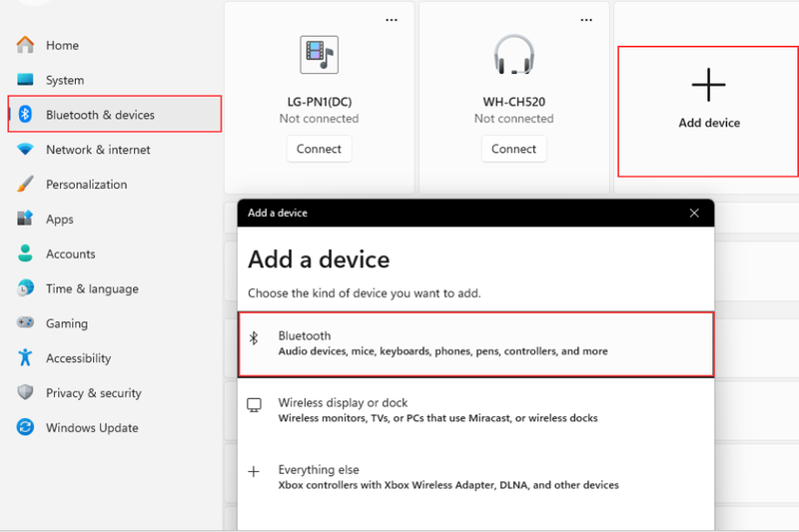Click the Wireless display monitor icon
Screen dimensions: 799x532
pos(254,405)
